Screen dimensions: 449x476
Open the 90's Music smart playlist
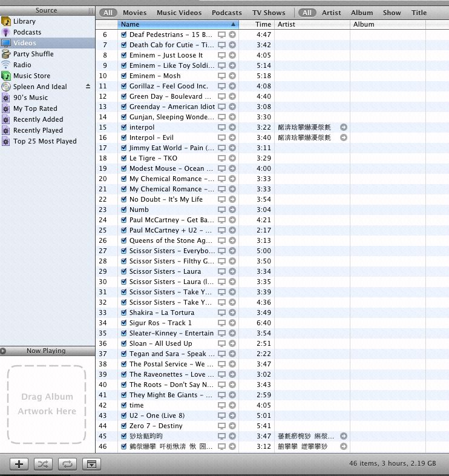coord(30,98)
